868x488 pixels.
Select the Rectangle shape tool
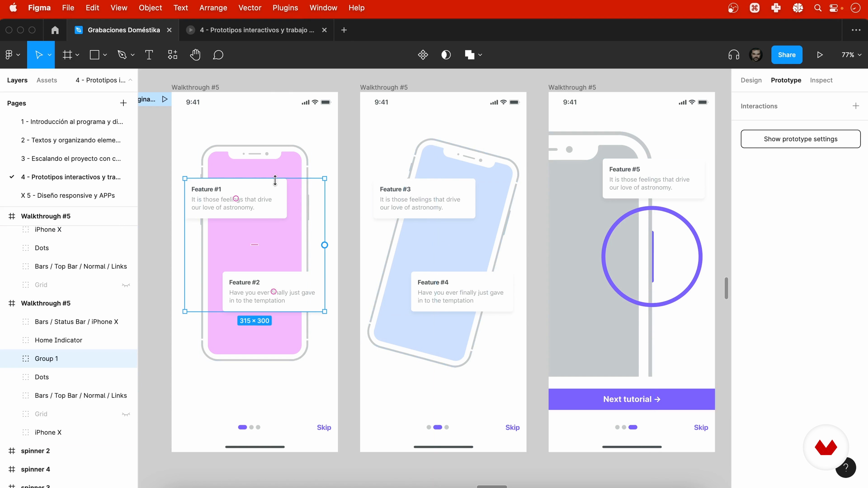95,54
